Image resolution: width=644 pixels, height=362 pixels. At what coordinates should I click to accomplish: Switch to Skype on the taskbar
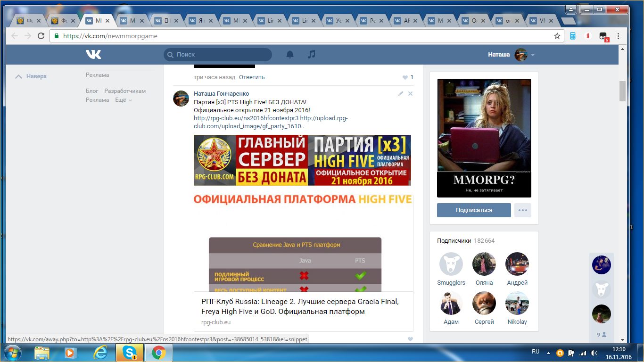(x=130, y=353)
